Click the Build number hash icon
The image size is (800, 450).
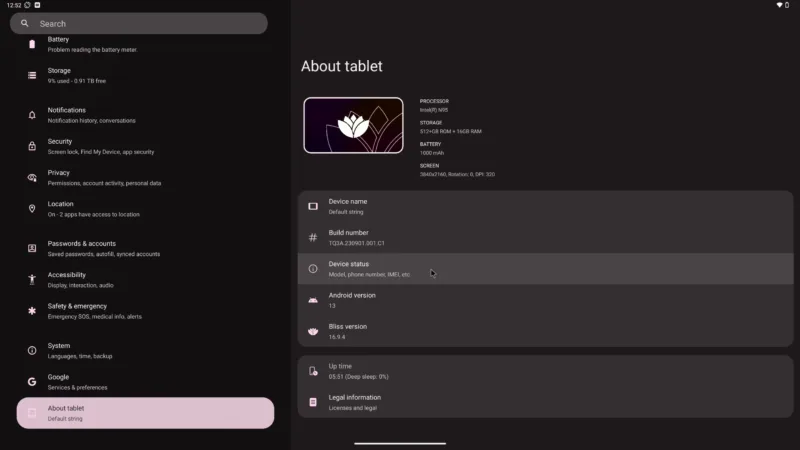click(313, 237)
